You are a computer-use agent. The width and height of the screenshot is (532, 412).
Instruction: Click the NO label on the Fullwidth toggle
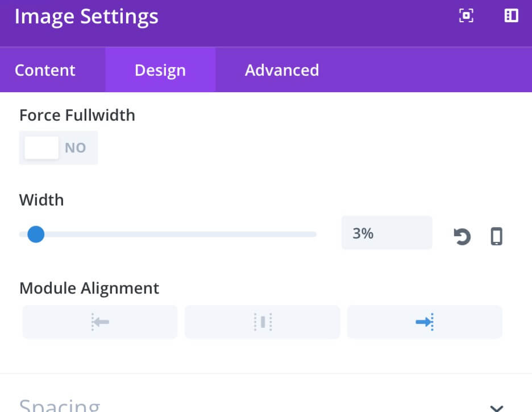pos(76,148)
